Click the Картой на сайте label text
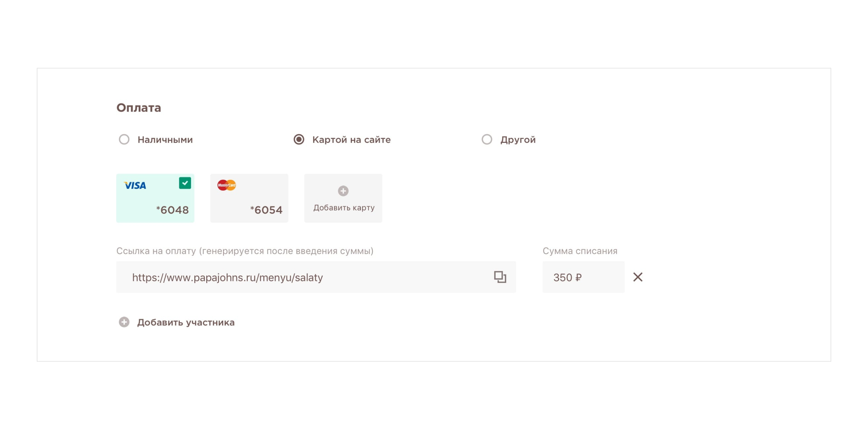The width and height of the screenshot is (868, 429). pos(352,139)
